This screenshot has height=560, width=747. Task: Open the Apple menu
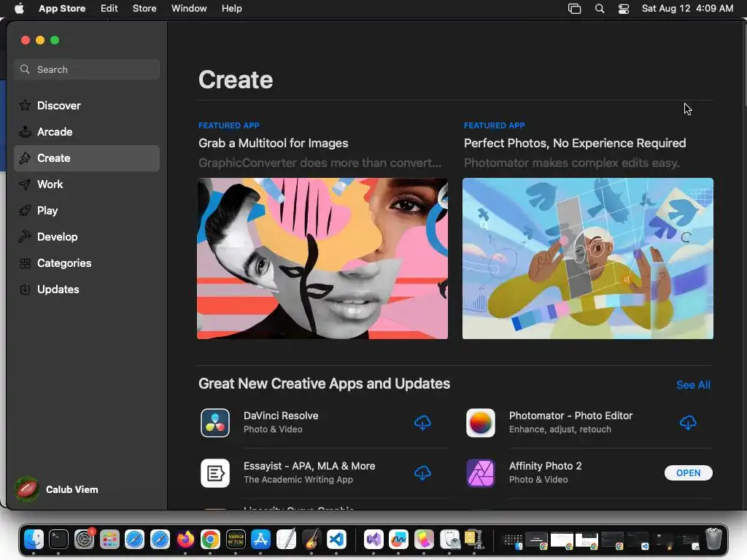click(19, 9)
